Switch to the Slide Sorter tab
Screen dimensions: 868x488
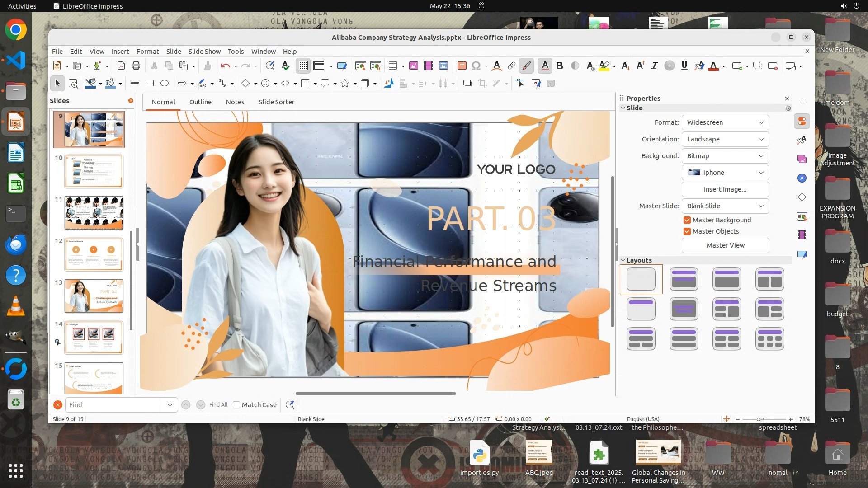tap(276, 102)
